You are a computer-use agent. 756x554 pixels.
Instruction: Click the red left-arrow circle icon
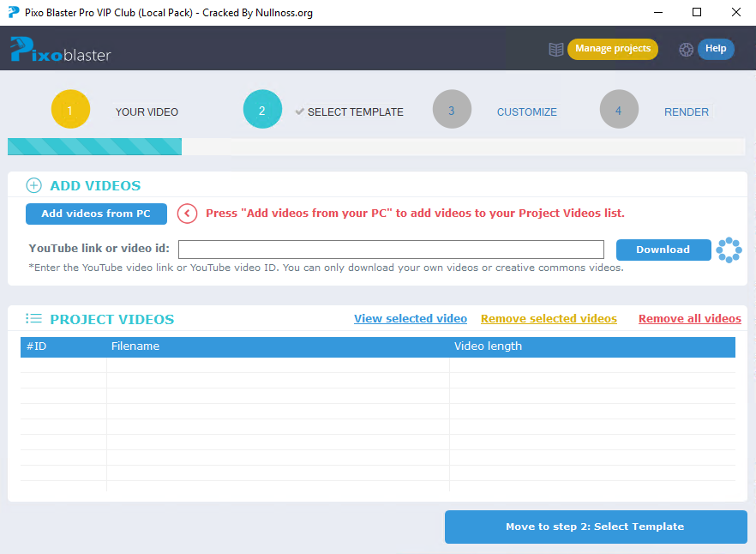click(x=187, y=214)
